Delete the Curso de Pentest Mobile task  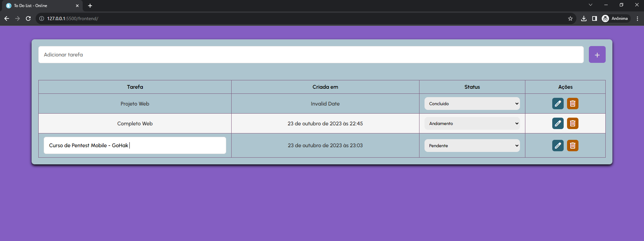[x=572, y=146]
